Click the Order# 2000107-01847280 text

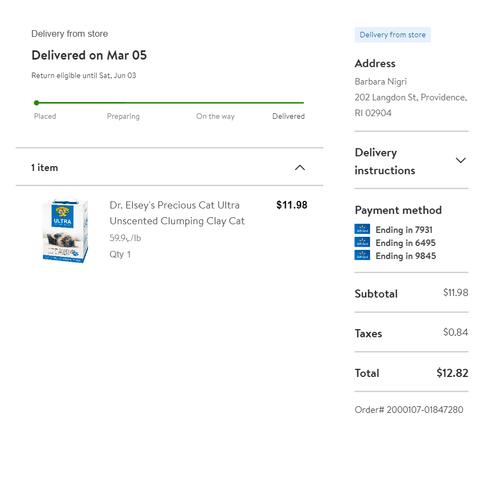click(409, 409)
